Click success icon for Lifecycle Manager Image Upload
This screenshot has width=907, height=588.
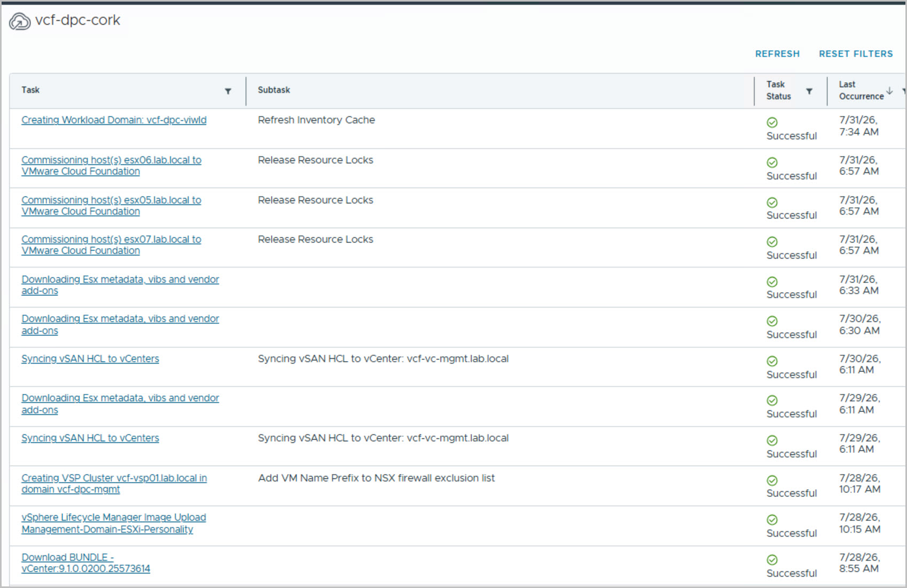pyautogui.click(x=772, y=520)
